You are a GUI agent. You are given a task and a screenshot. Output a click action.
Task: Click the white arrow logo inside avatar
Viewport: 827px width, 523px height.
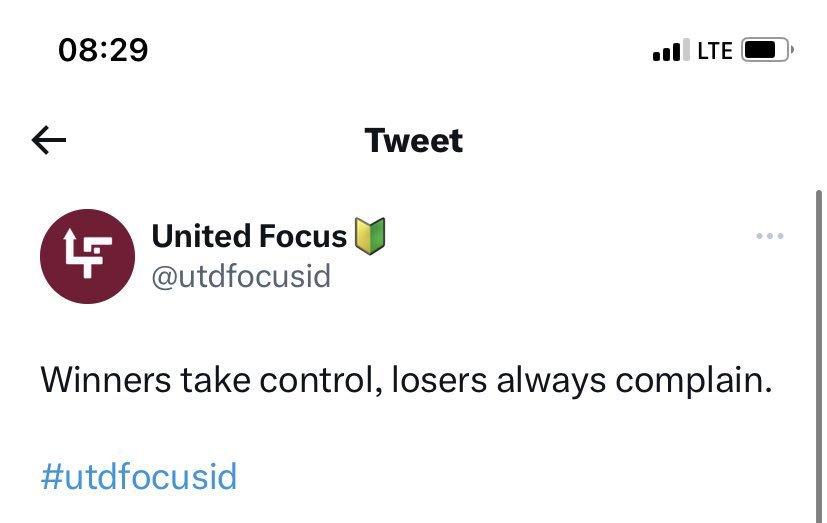coord(88,254)
